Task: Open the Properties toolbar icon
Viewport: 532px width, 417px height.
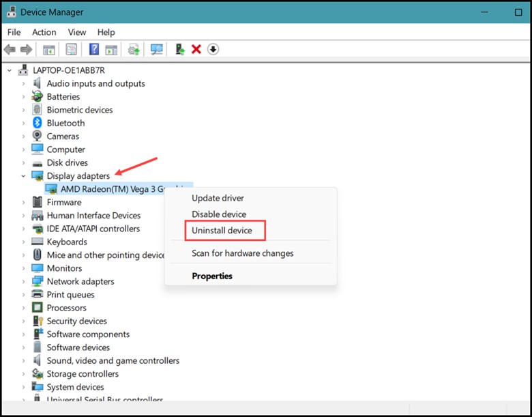Action: (x=71, y=50)
